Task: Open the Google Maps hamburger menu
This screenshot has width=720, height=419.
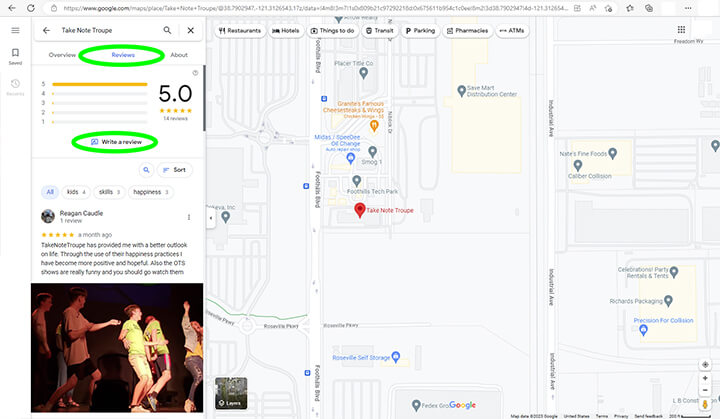Action: tap(15, 30)
